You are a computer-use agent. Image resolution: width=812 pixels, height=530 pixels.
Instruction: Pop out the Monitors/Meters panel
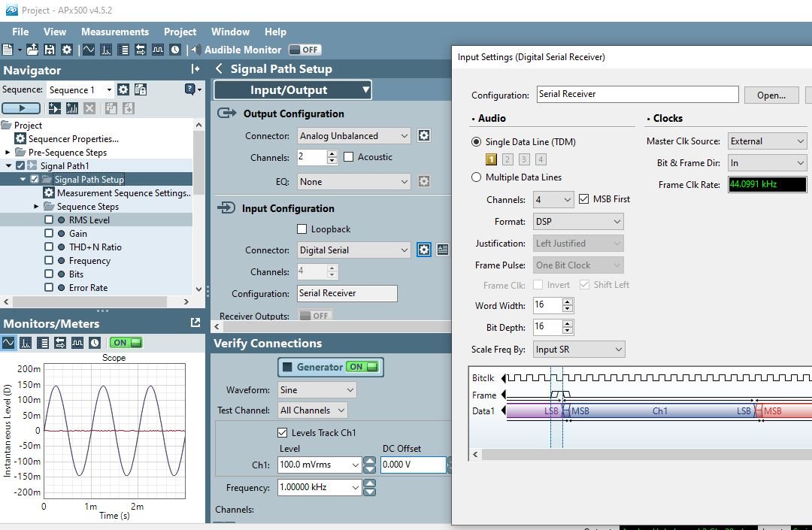pyautogui.click(x=195, y=323)
